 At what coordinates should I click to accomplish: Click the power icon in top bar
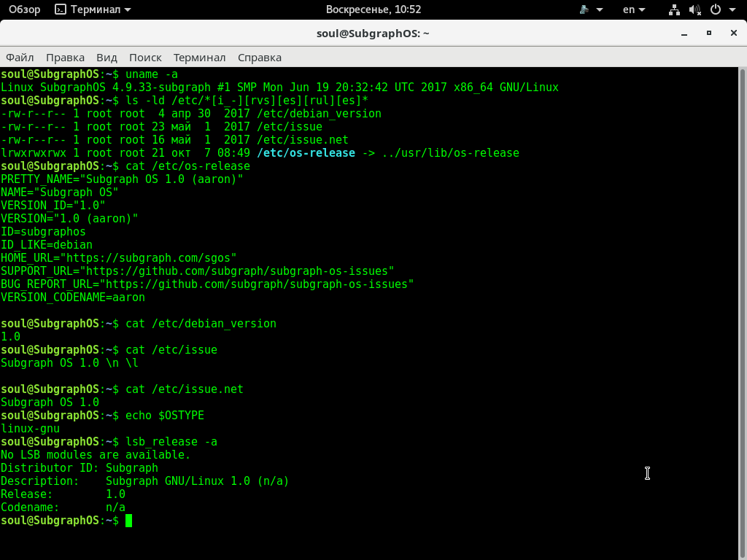[x=716, y=9]
